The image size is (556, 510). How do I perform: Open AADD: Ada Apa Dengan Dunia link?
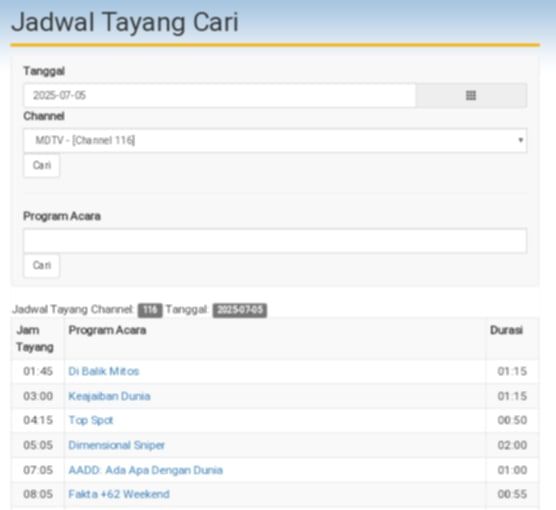[x=145, y=470]
